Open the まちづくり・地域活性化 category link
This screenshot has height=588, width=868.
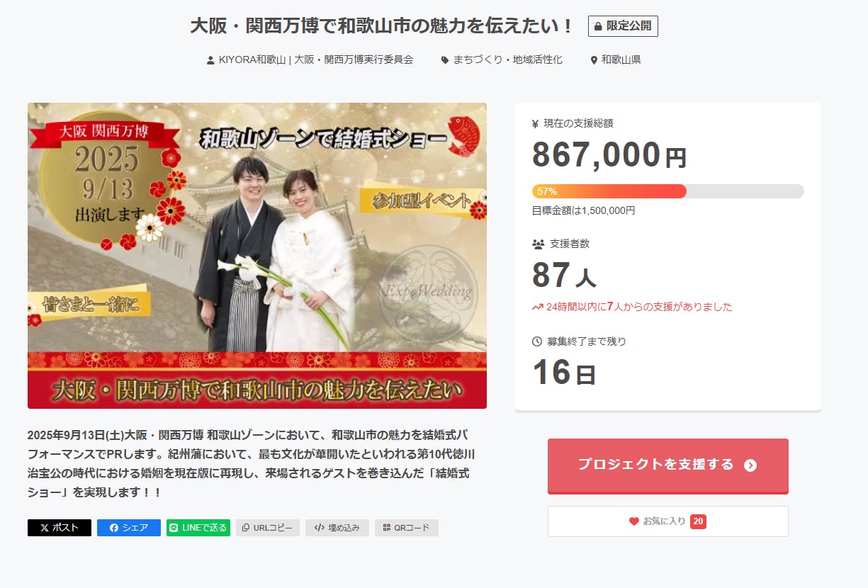pyautogui.click(x=507, y=60)
